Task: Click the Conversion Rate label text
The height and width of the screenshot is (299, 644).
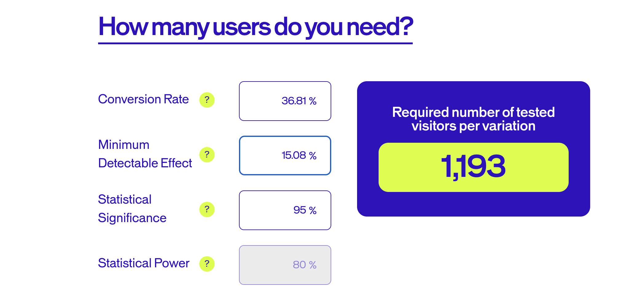Action: click(x=143, y=99)
